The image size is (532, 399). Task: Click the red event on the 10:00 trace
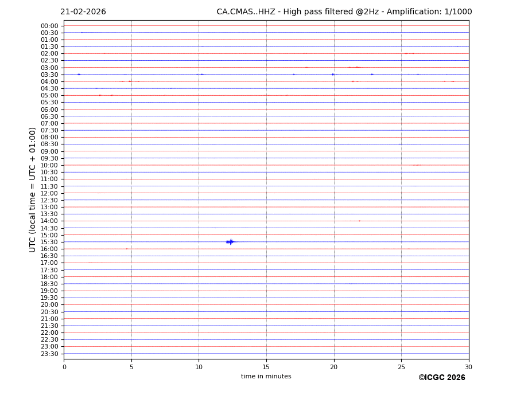click(x=417, y=165)
